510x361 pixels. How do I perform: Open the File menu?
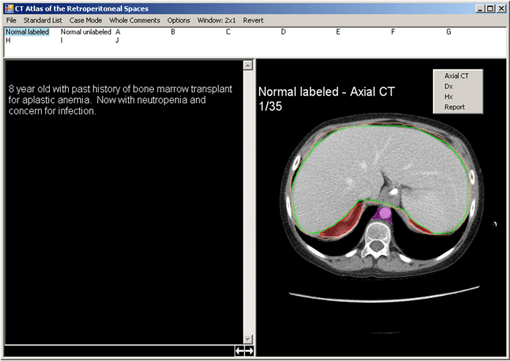(x=11, y=20)
